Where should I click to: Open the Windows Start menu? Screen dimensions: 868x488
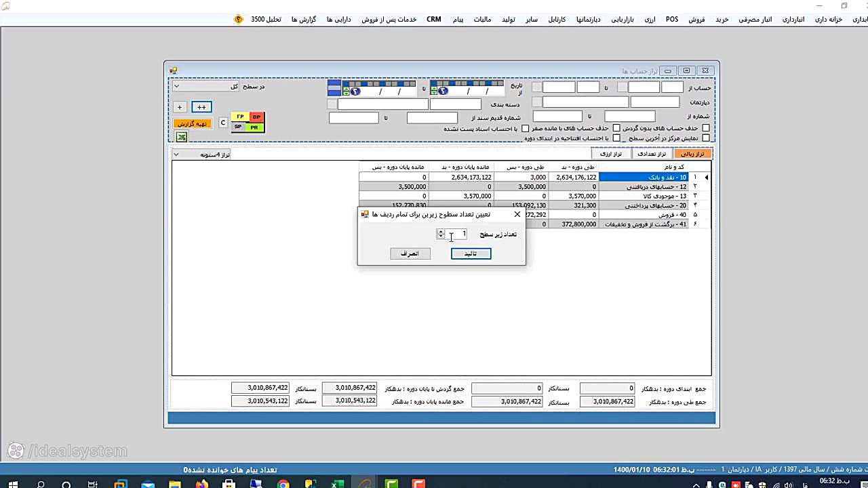(x=12, y=485)
